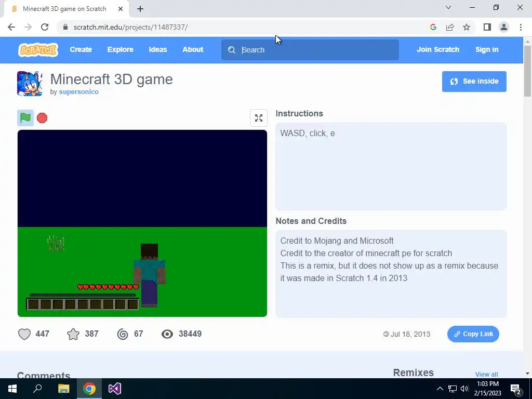
Task: Open the Windows Start menu
Action: pos(12,389)
